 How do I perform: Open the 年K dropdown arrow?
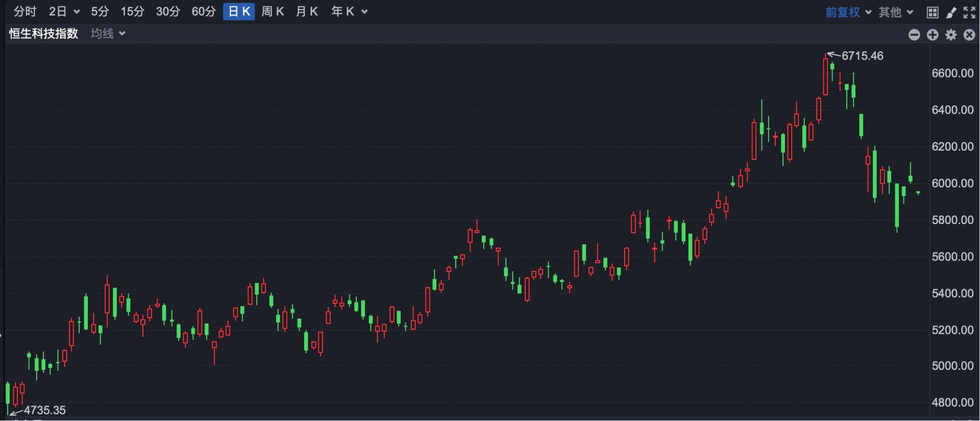364,12
